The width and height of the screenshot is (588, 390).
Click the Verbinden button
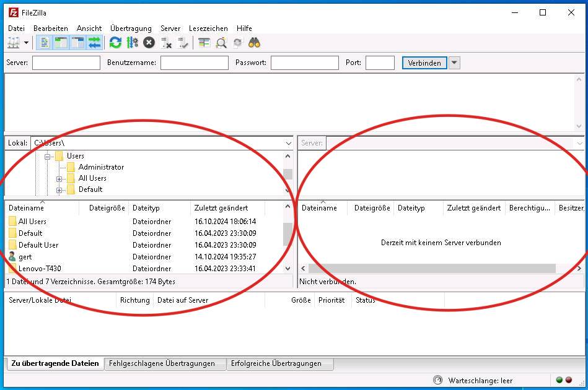pos(424,63)
